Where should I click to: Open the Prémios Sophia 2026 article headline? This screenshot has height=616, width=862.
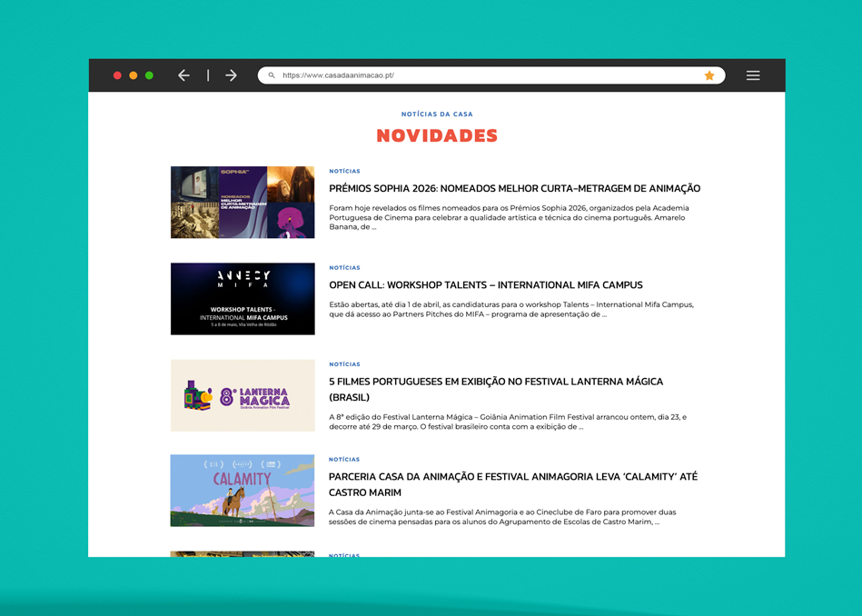click(x=514, y=188)
